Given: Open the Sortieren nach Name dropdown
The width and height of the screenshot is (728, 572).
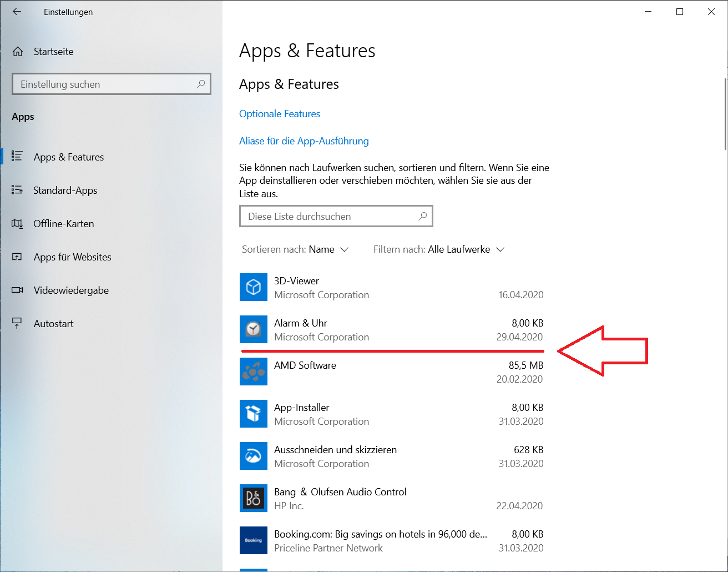Looking at the screenshot, I should coord(328,249).
